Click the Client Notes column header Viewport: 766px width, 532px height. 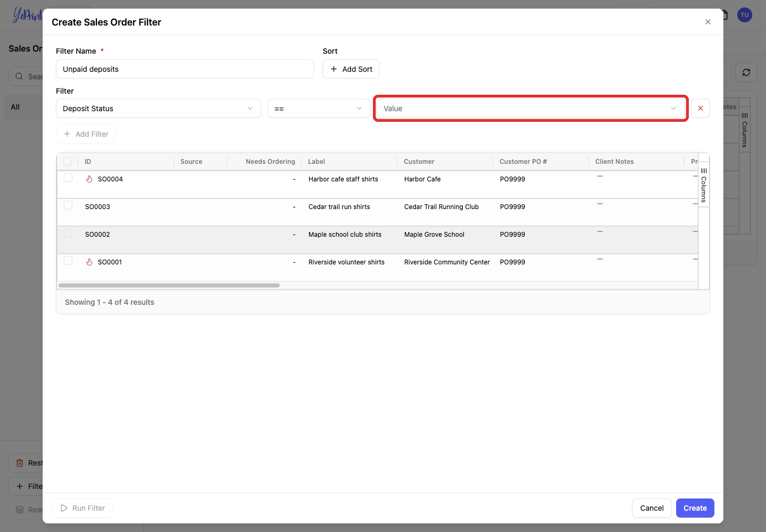pos(614,162)
